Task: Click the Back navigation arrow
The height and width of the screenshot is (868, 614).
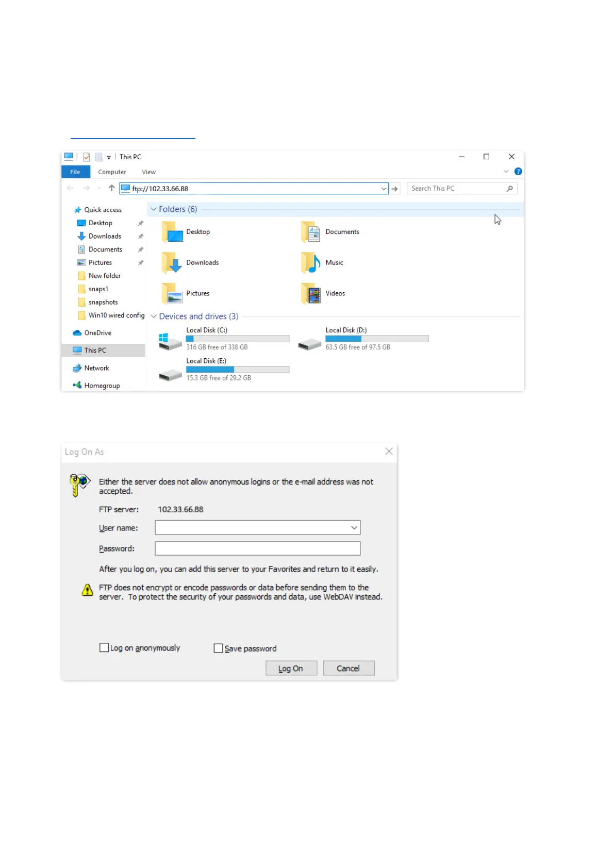Action: [71, 189]
